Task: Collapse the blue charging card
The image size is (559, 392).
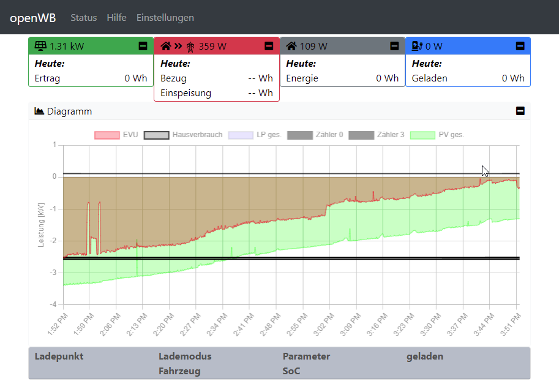Action: (520, 46)
